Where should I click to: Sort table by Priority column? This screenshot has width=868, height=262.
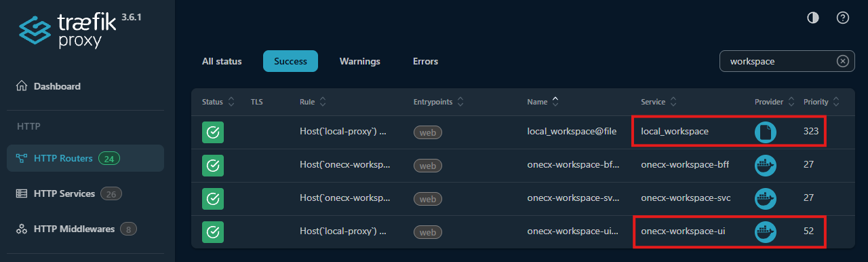(x=821, y=102)
